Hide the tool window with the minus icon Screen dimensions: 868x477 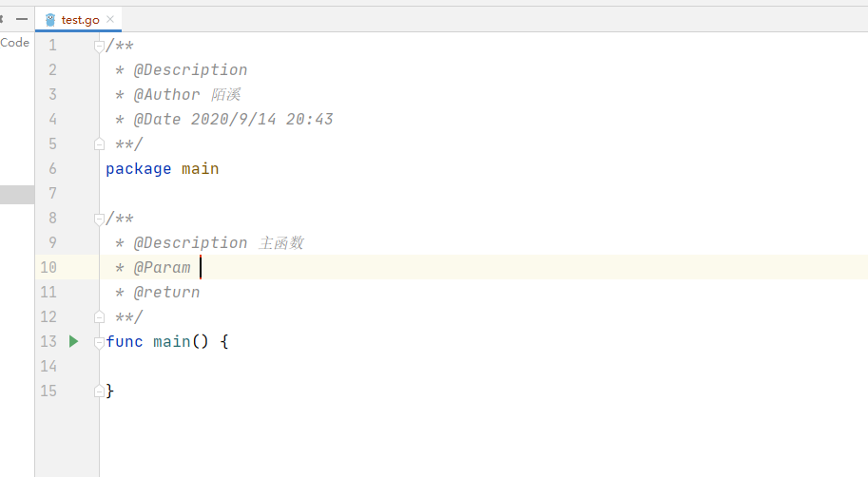[22, 19]
